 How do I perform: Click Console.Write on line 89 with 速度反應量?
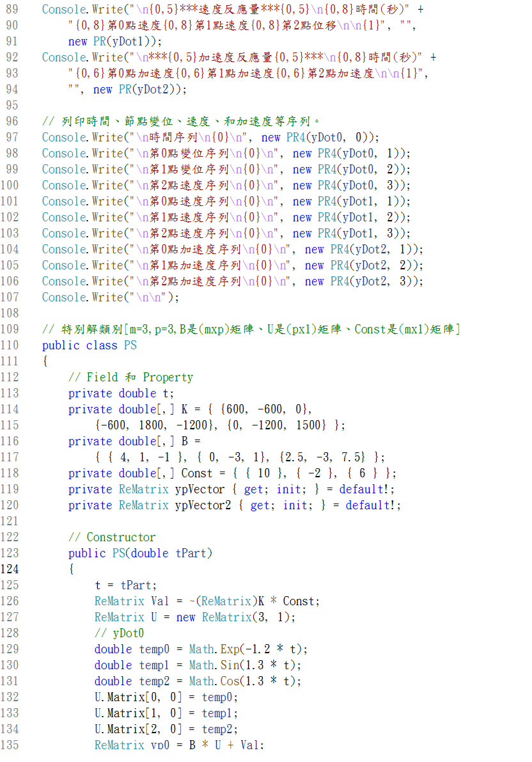233,9
